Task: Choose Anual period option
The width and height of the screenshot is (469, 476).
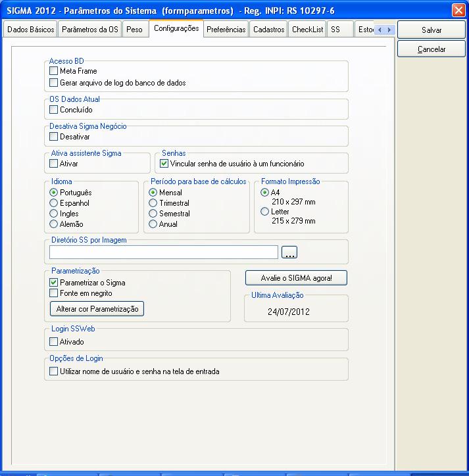Action: coord(153,224)
